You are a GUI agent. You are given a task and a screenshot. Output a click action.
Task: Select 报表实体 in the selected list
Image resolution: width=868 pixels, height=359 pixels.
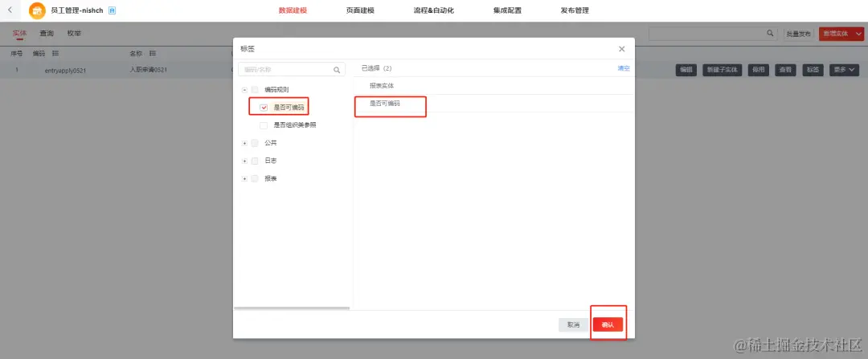[382, 86]
